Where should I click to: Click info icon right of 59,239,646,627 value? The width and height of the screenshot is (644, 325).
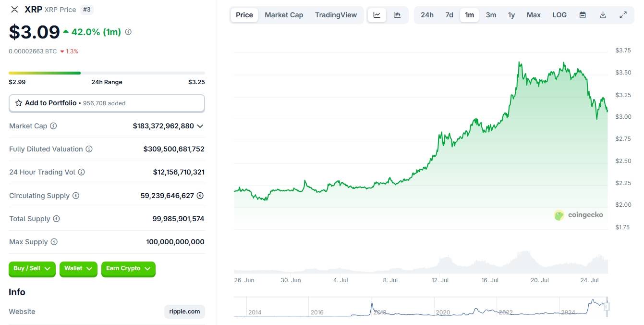point(200,196)
